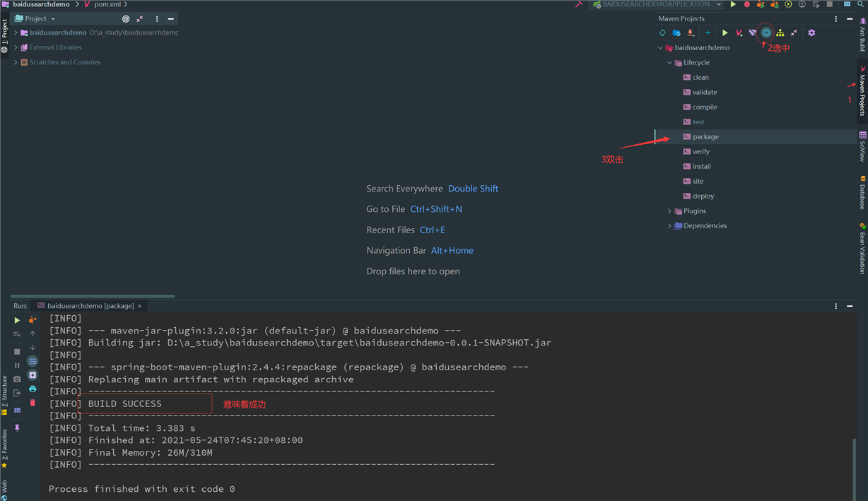Hide the Project panel
Screen dimensions: 868x501
coord(170,19)
